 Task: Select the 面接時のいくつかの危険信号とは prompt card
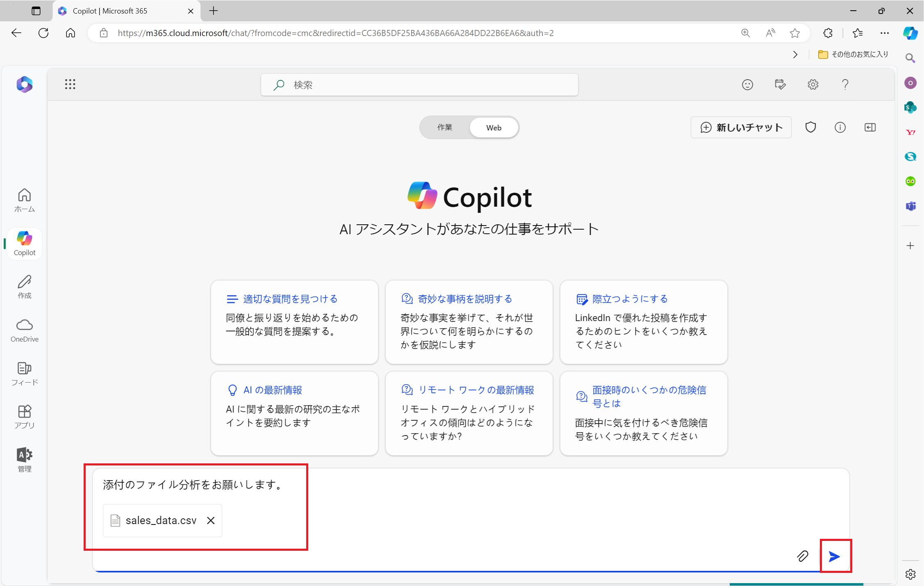pos(644,413)
